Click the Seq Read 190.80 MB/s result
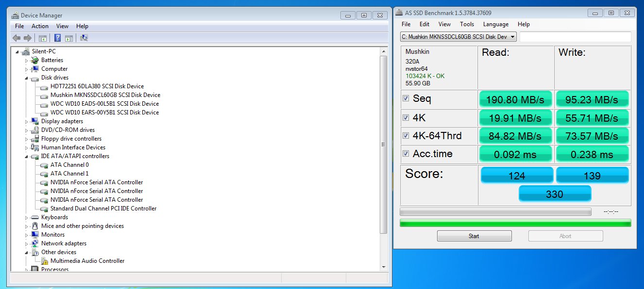This screenshot has width=644, height=289. click(x=516, y=99)
